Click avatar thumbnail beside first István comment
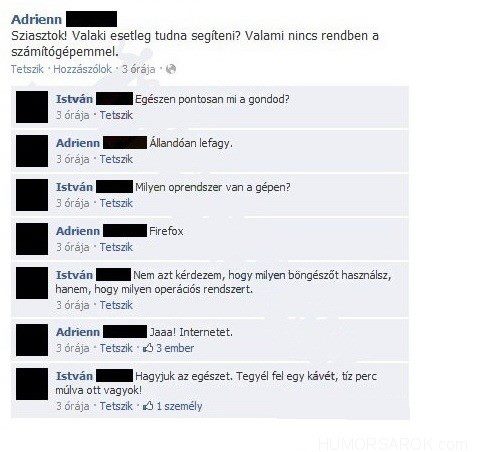 coord(32,107)
